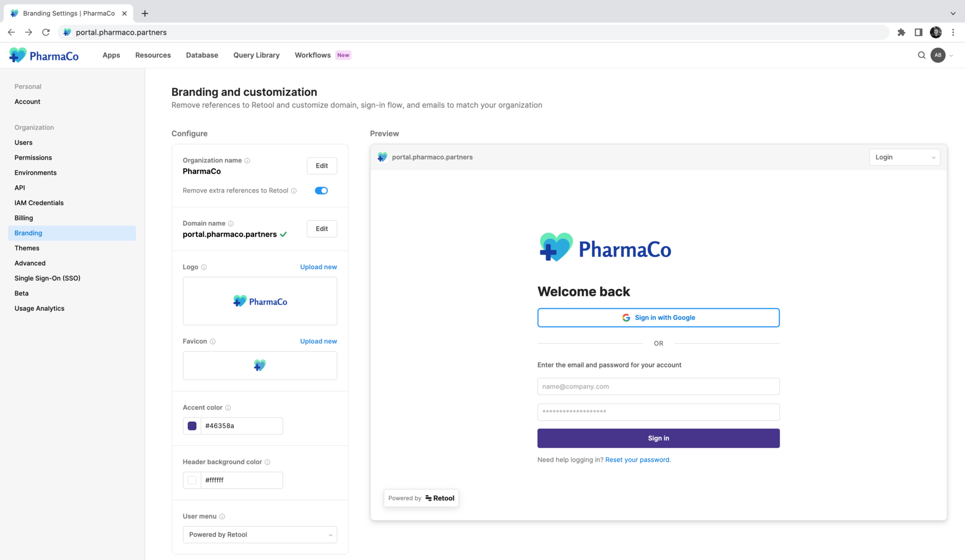Open the Login preview dropdown

click(904, 157)
